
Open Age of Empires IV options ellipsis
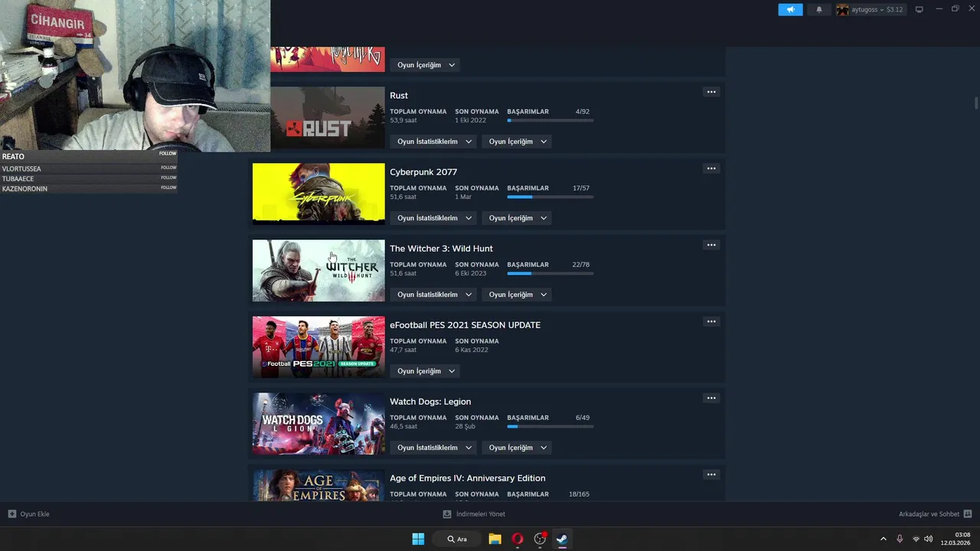(711, 474)
